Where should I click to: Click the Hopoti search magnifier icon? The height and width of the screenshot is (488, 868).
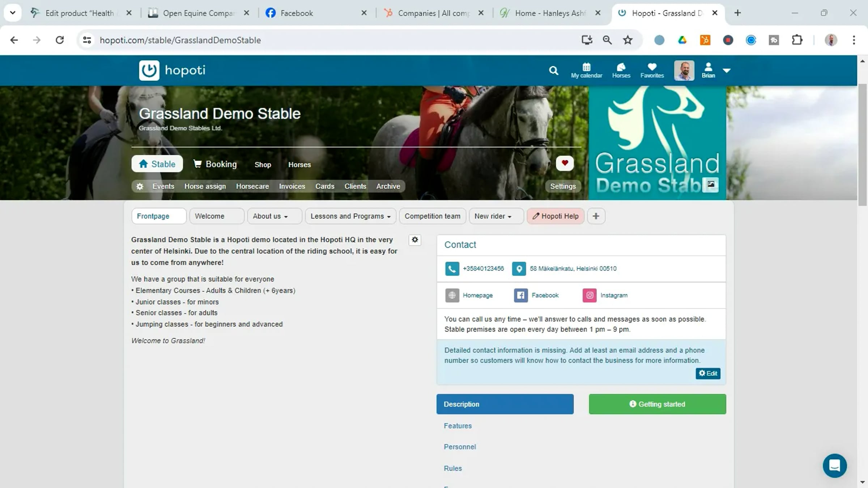tap(553, 71)
